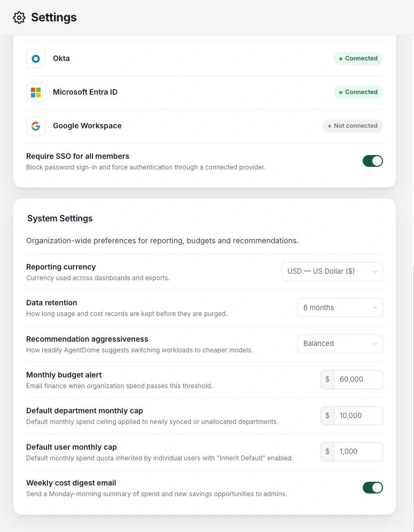The width and height of the screenshot is (414, 532).
Task: Click the Settings gear icon in header
Action: pos(19,18)
